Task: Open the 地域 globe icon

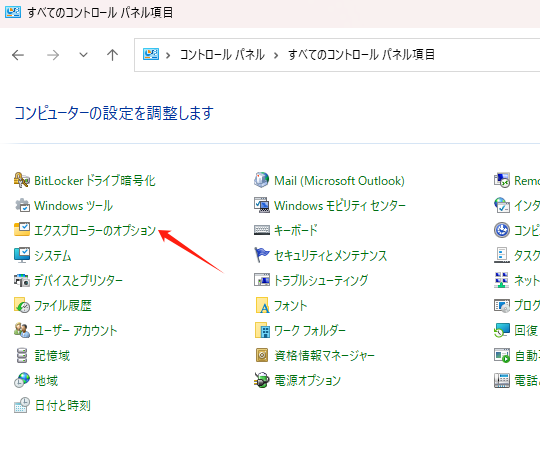Action: point(22,380)
